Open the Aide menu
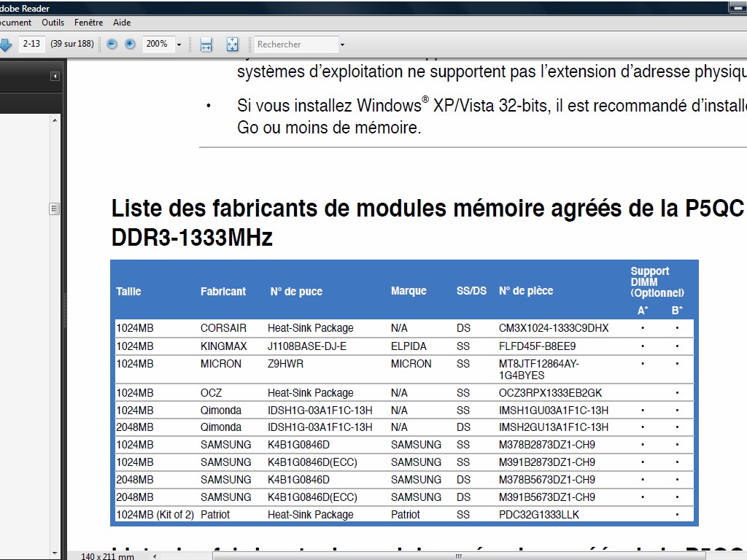Viewport: 747px width, 560px height. (122, 23)
